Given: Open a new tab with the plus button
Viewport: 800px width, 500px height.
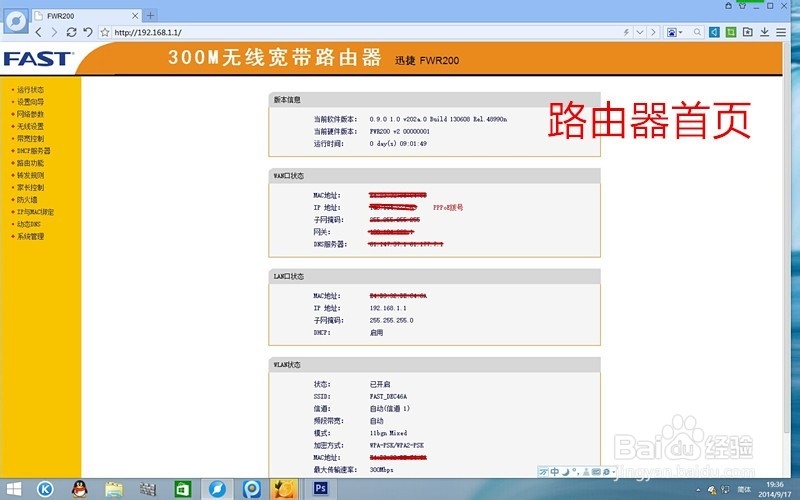Looking at the screenshot, I should click(x=150, y=15).
